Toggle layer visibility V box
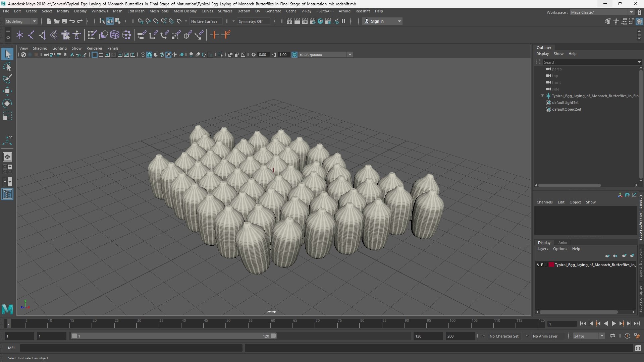 coord(538,265)
